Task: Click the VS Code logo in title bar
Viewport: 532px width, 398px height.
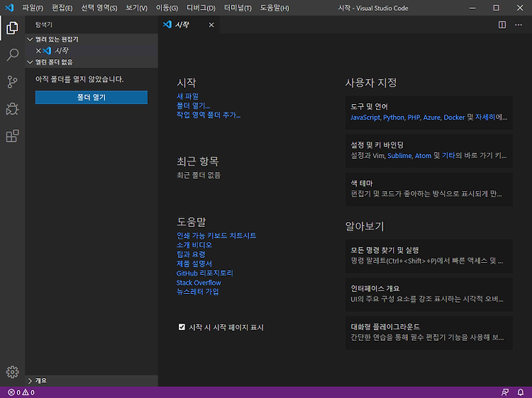Action: point(10,7)
